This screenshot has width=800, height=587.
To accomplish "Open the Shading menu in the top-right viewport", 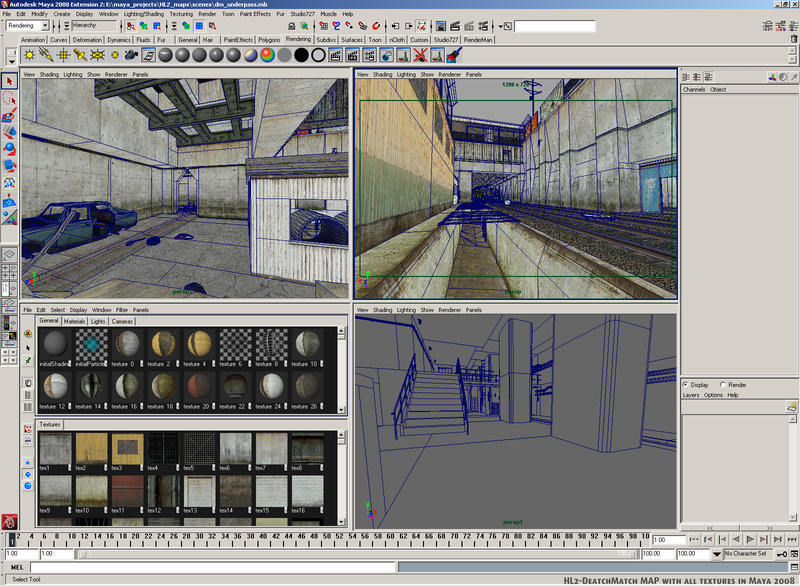I will 382,74.
